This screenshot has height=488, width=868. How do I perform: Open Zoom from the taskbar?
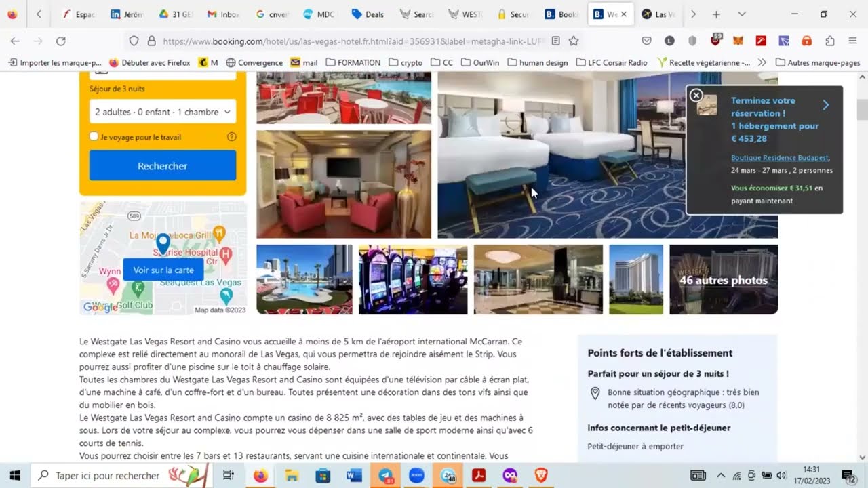416,475
